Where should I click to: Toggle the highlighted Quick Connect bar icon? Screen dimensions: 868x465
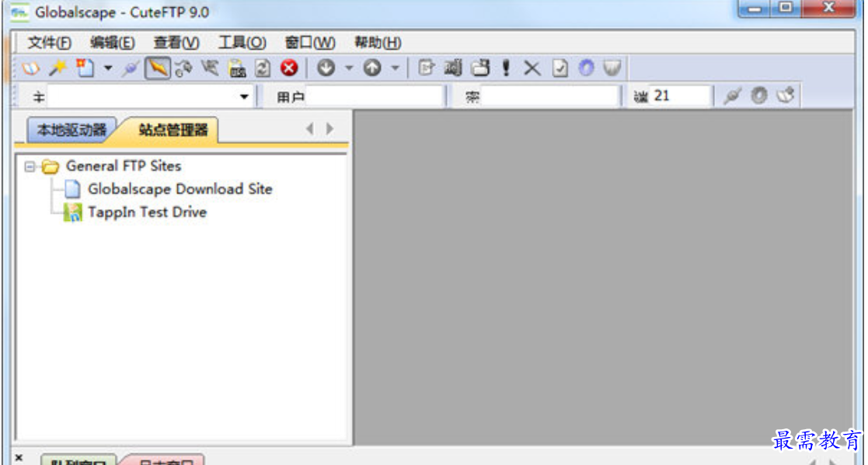click(x=157, y=68)
